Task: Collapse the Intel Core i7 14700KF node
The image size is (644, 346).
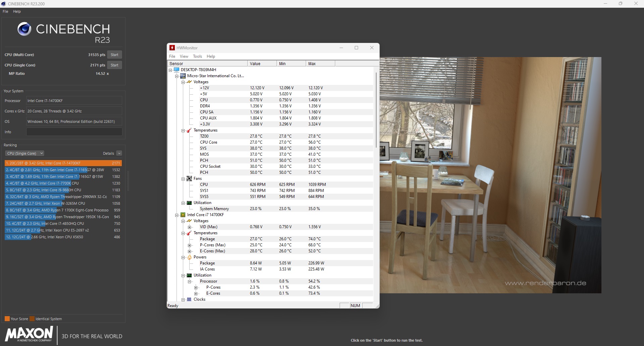Action: tap(177, 215)
